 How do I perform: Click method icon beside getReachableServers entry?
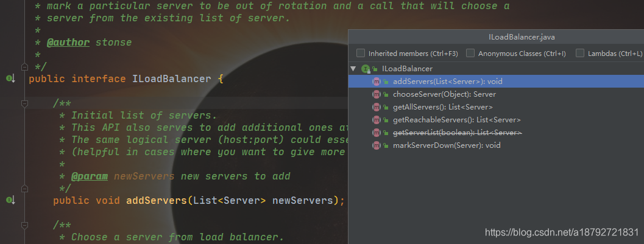click(x=376, y=120)
